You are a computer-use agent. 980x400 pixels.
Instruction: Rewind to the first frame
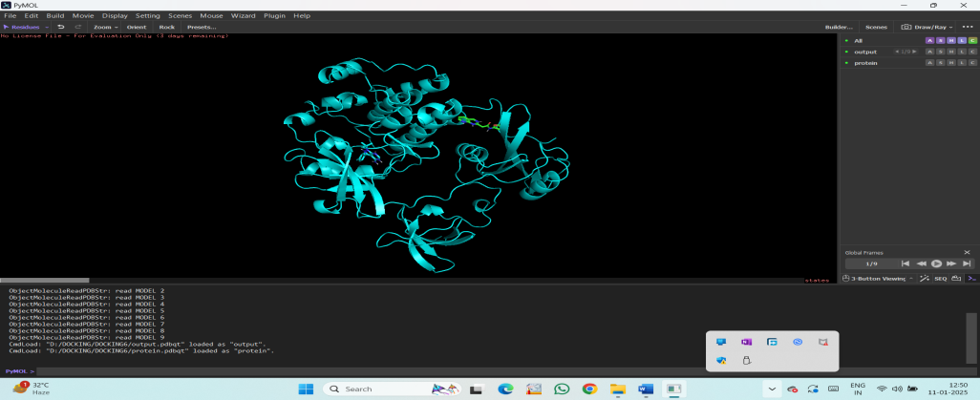pyautogui.click(x=905, y=263)
